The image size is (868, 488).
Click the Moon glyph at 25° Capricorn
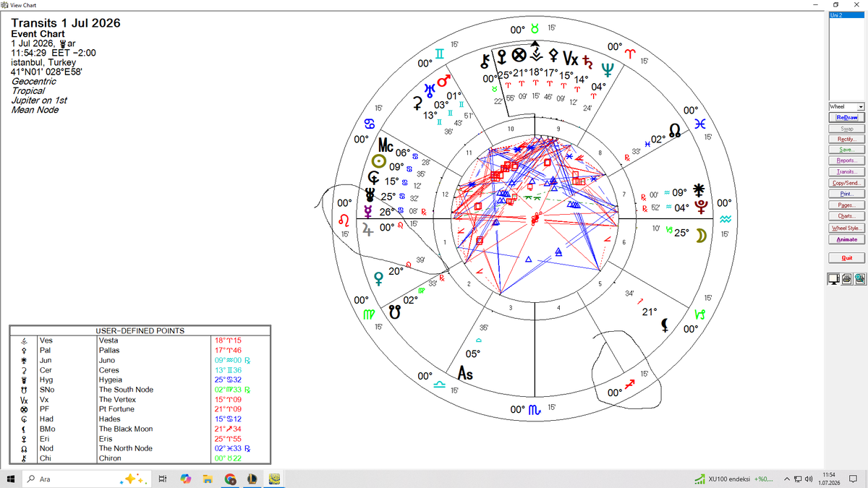click(700, 234)
